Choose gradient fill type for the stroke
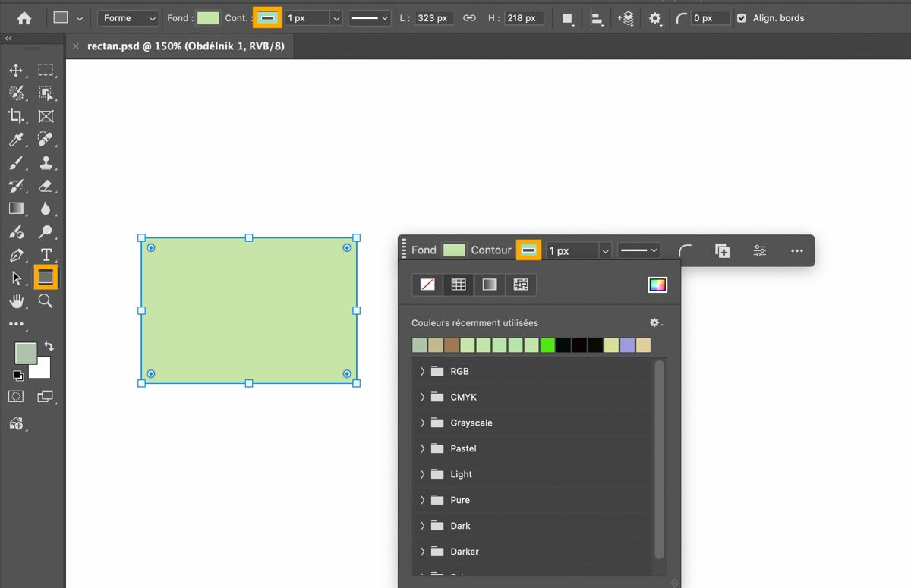This screenshot has width=911, height=588. [489, 285]
